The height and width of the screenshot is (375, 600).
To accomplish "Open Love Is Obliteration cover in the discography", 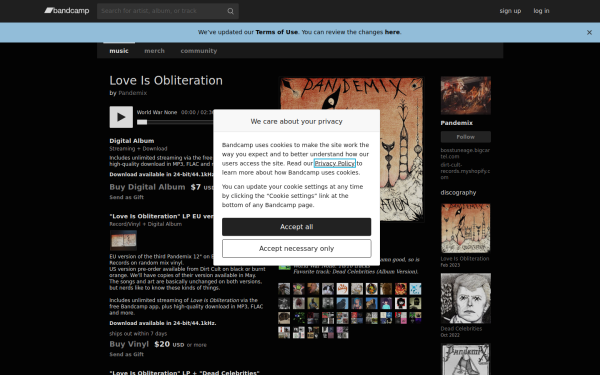I will pyautogui.click(x=465, y=228).
